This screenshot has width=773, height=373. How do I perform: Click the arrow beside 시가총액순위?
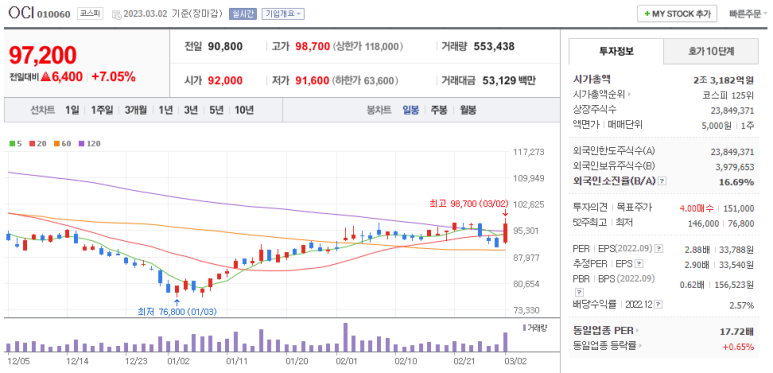[x=629, y=94]
